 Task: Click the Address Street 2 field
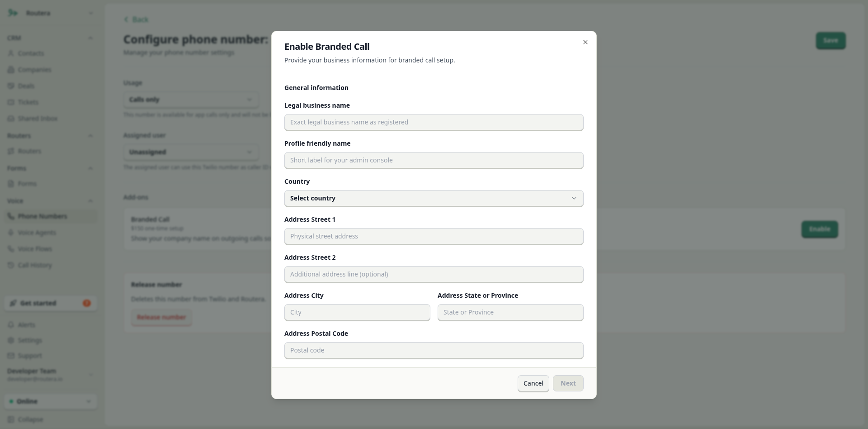click(434, 274)
